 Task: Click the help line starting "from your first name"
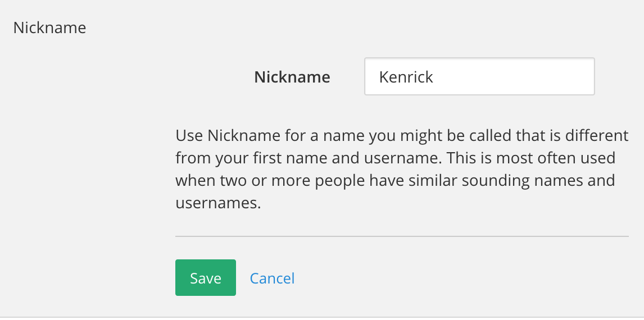(x=395, y=158)
